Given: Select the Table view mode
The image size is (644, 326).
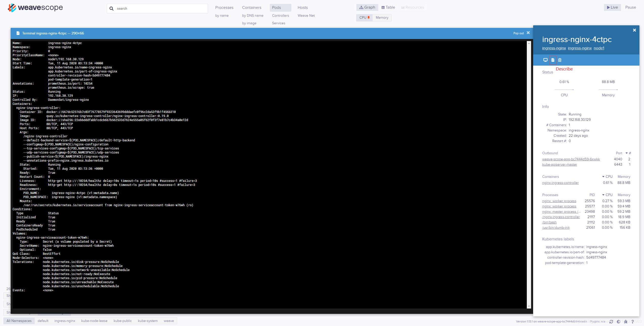Looking at the screenshot, I should tap(388, 7).
